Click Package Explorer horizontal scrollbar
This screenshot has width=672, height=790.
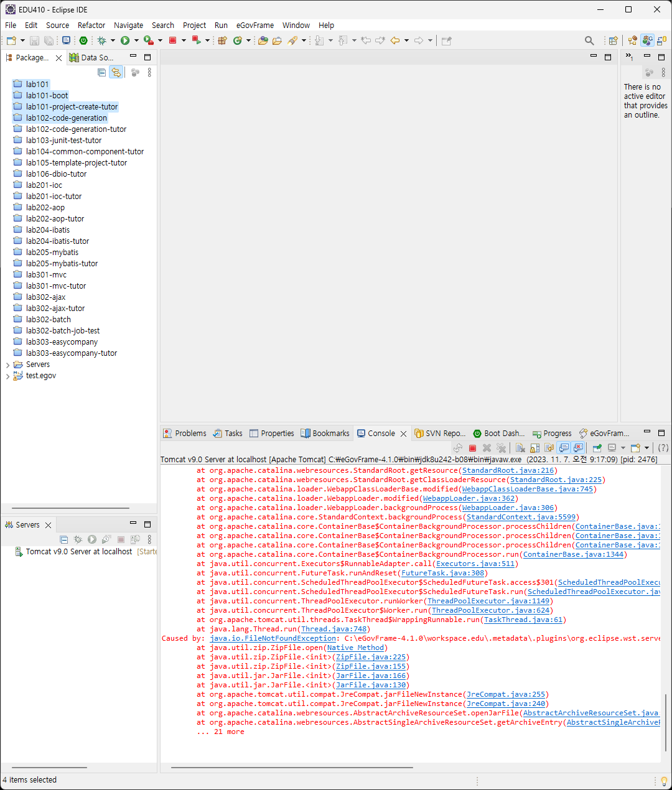coord(70,508)
